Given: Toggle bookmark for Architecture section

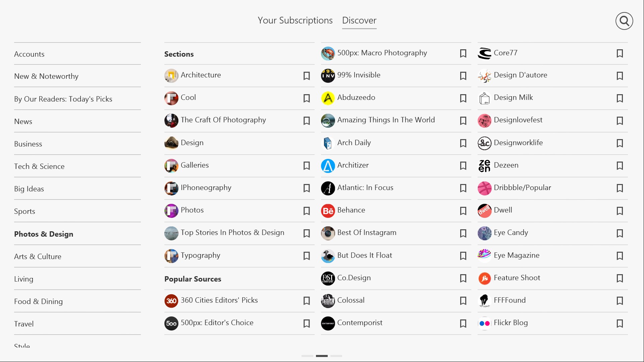Looking at the screenshot, I should [307, 76].
